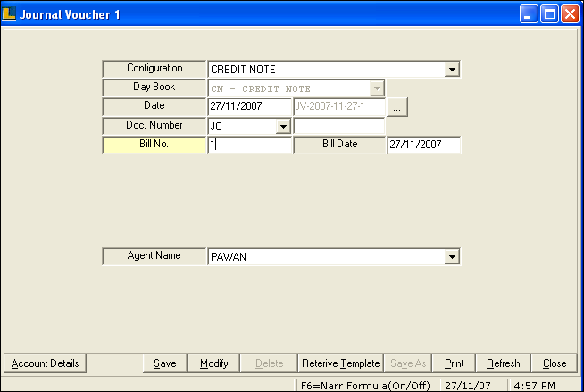Image resolution: width=584 pixels, height=392 pixels.
Task: Minimize the Journal Voucher window
Action: (x=529, y=14)
